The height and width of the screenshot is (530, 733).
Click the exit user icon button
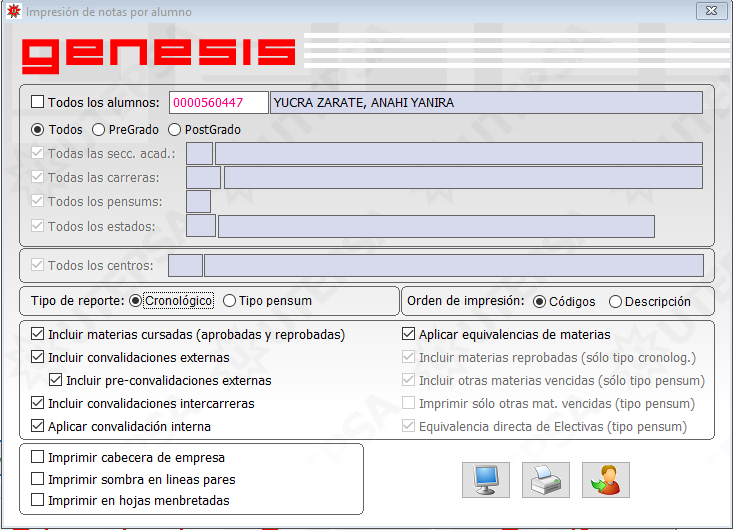606,480
